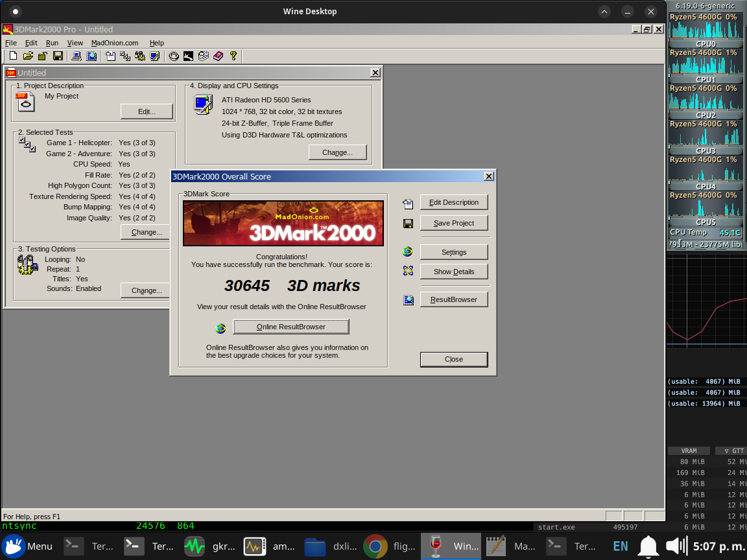The image size is (747, 560).
Task: Click the system info computer toolbar icon
Action: (x=77, y=56)
